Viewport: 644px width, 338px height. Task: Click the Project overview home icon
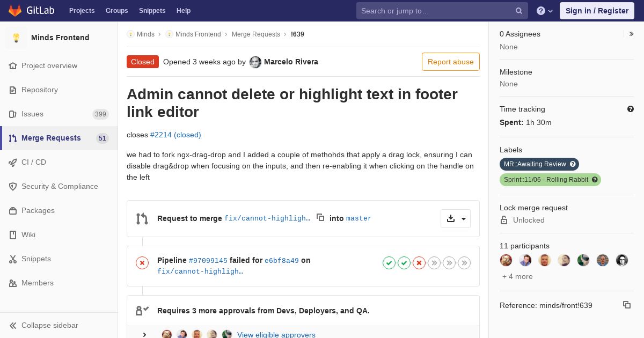coord(13,65)
